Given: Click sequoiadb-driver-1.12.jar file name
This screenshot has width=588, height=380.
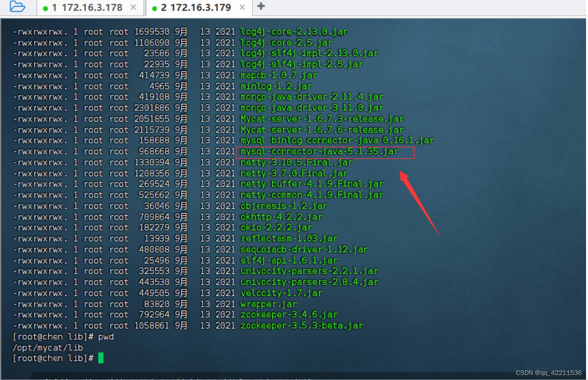Looking at the screenshot, I should coord(304,249).
